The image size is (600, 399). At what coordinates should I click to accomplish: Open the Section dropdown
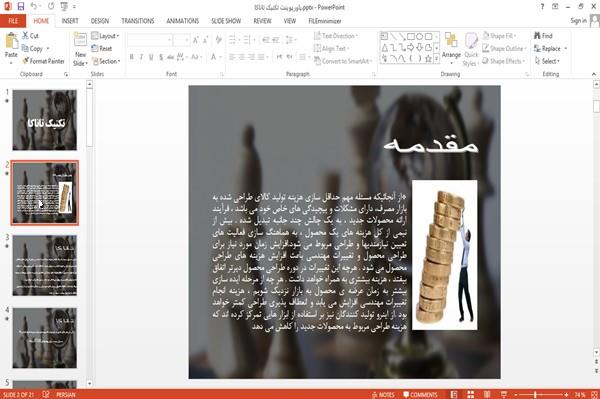coord(106,61)
